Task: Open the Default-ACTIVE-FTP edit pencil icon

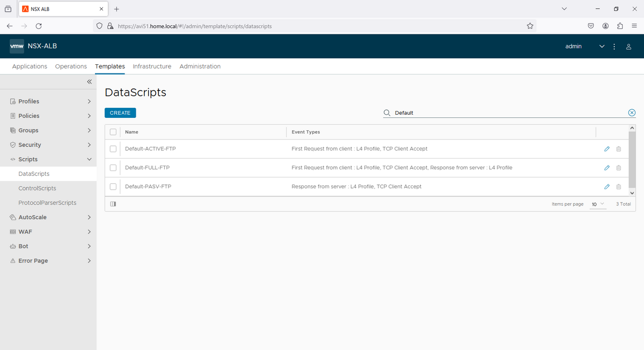Action: 607,148
